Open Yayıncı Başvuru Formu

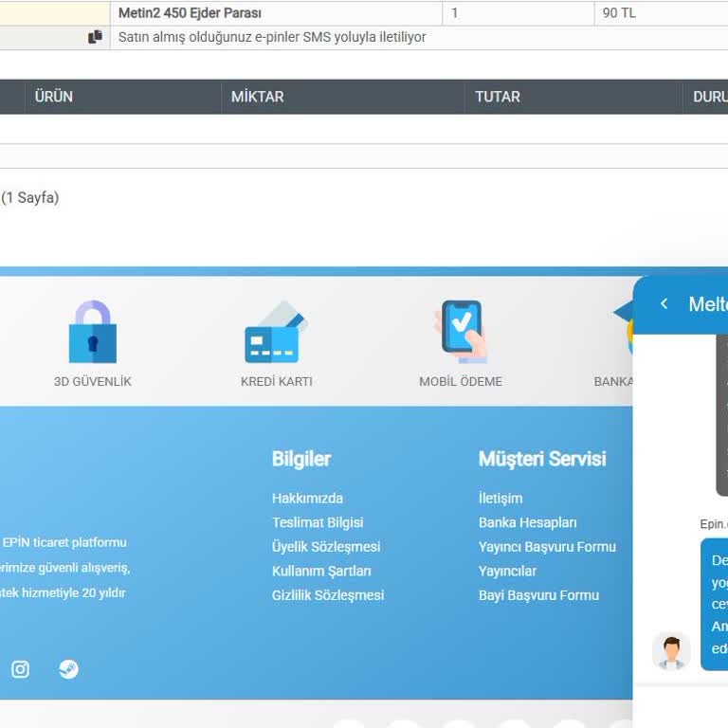547,547
